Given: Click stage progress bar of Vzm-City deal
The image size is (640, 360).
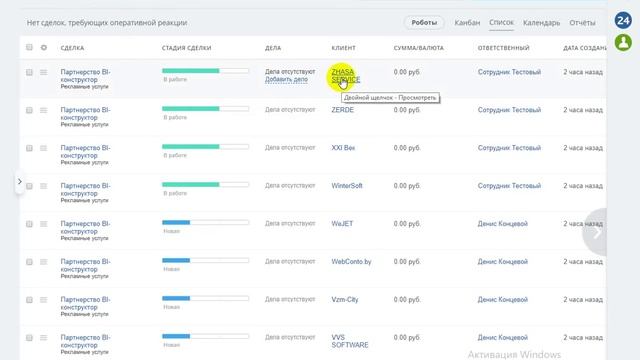Looking at the screenshot, I should (205, 298).
